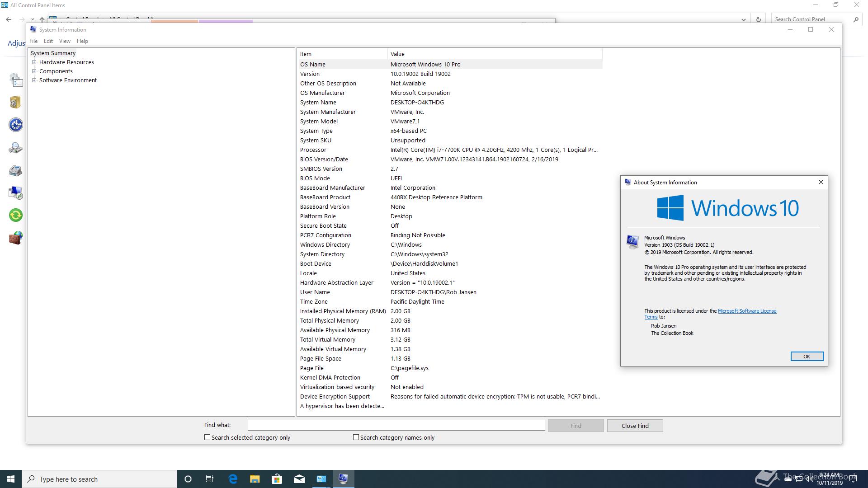Screen dimensions: 868x488
Task: Click the Search Control Panel box
Action: pyautogui.click(x=816, y=19)
